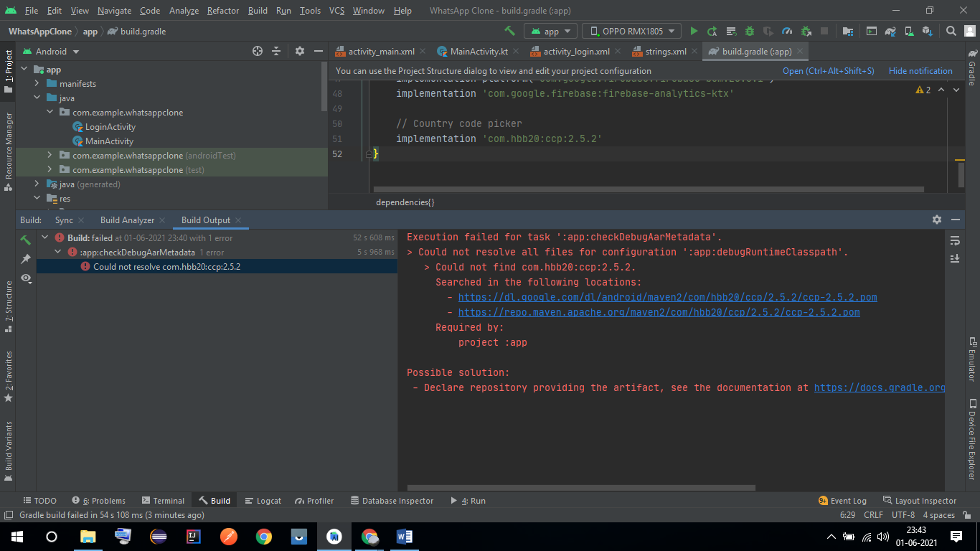Open the Refactor menu
Viewport: 980px width, 551px height.
click(x=223, y=11)
